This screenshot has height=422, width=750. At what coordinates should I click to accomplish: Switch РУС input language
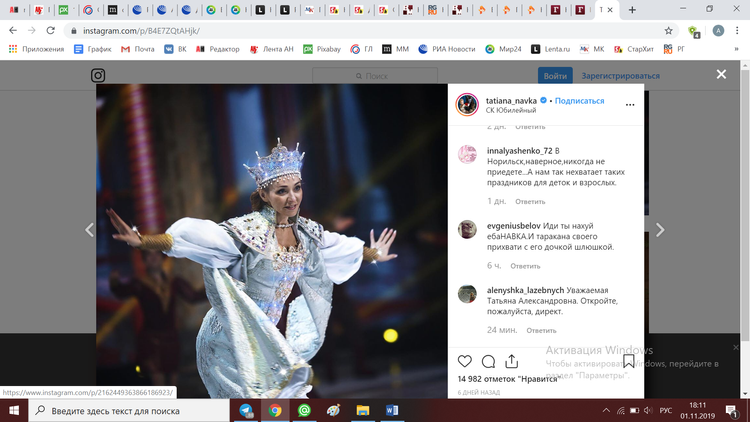tap(666, 411)
